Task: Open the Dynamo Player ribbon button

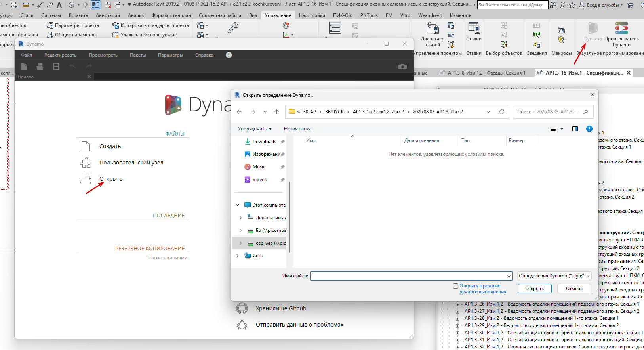Action: pos(621,34)
